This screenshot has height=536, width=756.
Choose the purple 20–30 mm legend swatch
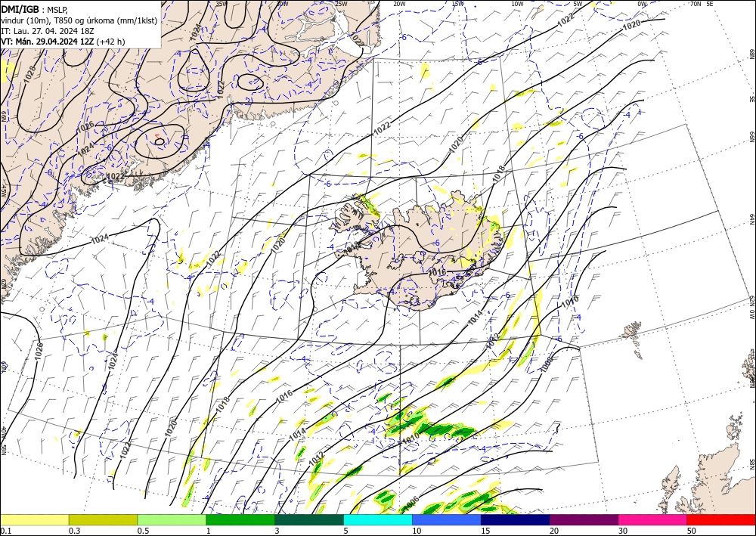(x=584, y=519)
